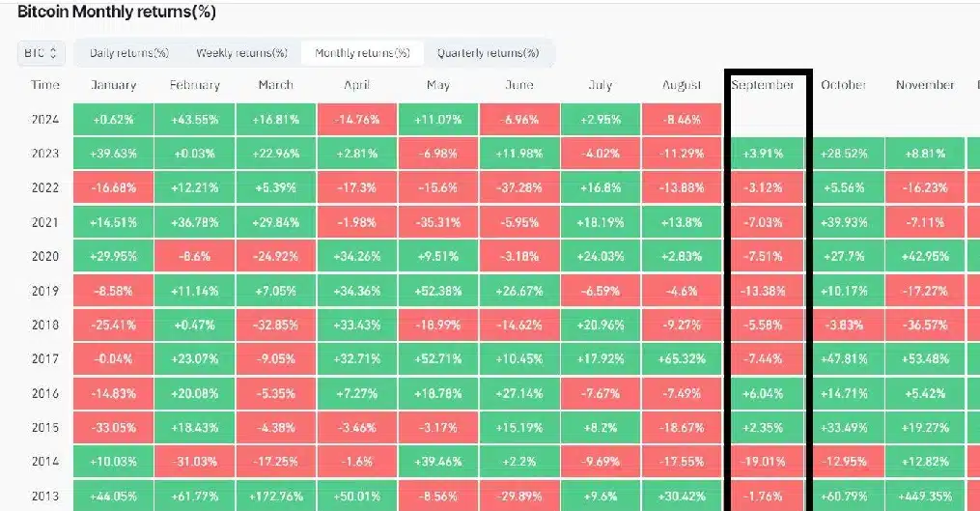Select the 2024 row label
The height and width of the screenshot is (511, 980).
(x=45, y=120)
